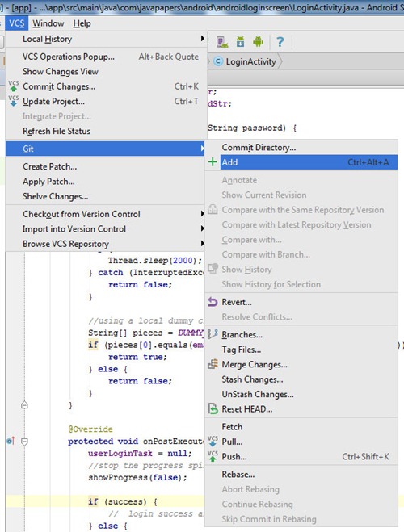Expand Import into Version Control arrow
This screenshot has height=532, width=404.
[x=202, y=228]
